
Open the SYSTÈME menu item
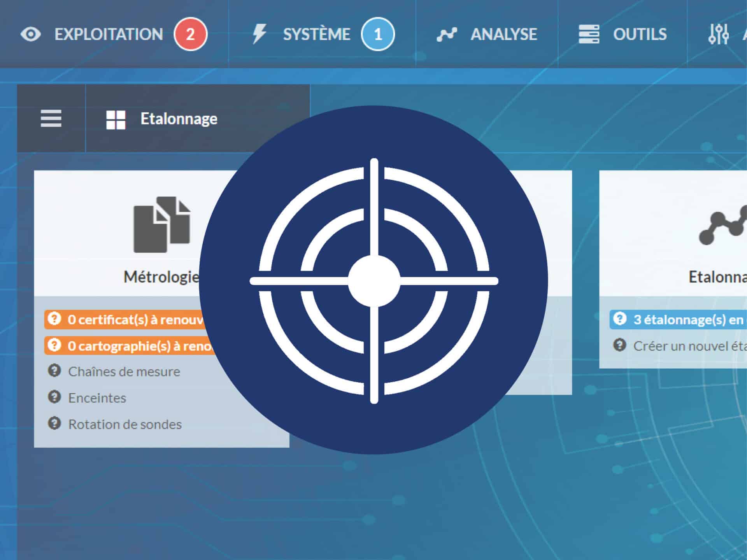point(316,34)
